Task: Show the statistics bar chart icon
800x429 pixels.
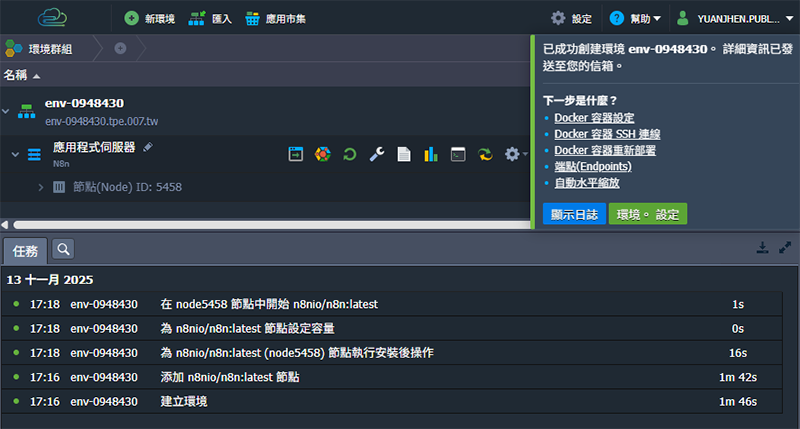Action: (431, 154)
